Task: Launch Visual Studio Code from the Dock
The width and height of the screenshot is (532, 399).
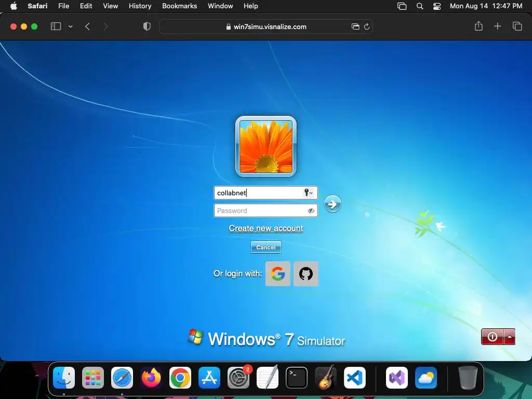Action: (354, 378)
